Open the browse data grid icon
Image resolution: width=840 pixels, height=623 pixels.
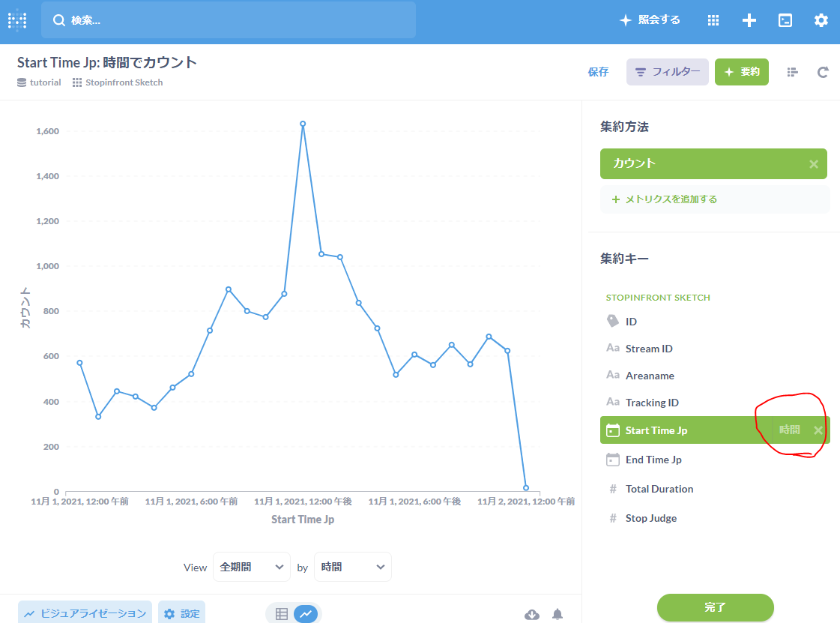click(713, 20)
